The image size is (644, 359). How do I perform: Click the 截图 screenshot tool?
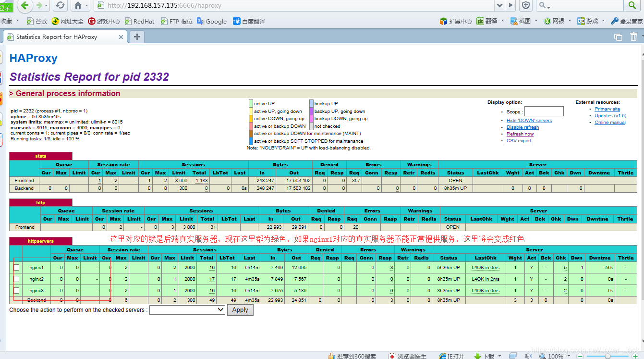tap(521, 21)
